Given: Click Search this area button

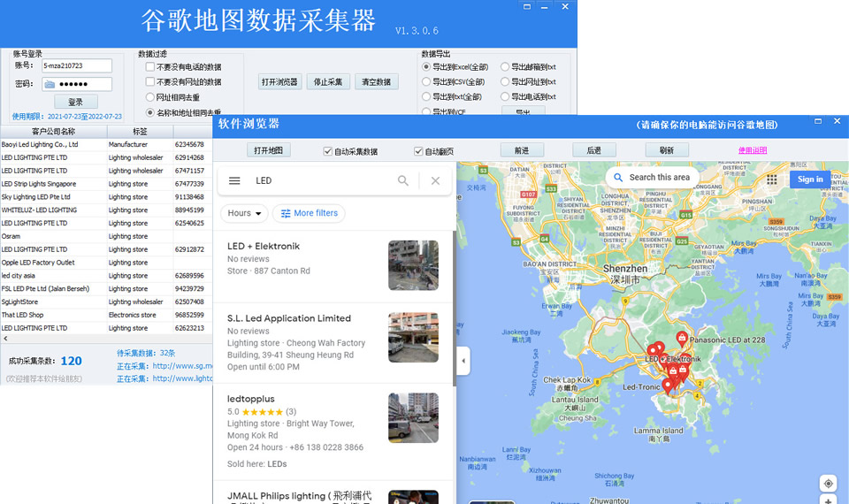Looking at the screenshot, I should [x=653, y=177].
